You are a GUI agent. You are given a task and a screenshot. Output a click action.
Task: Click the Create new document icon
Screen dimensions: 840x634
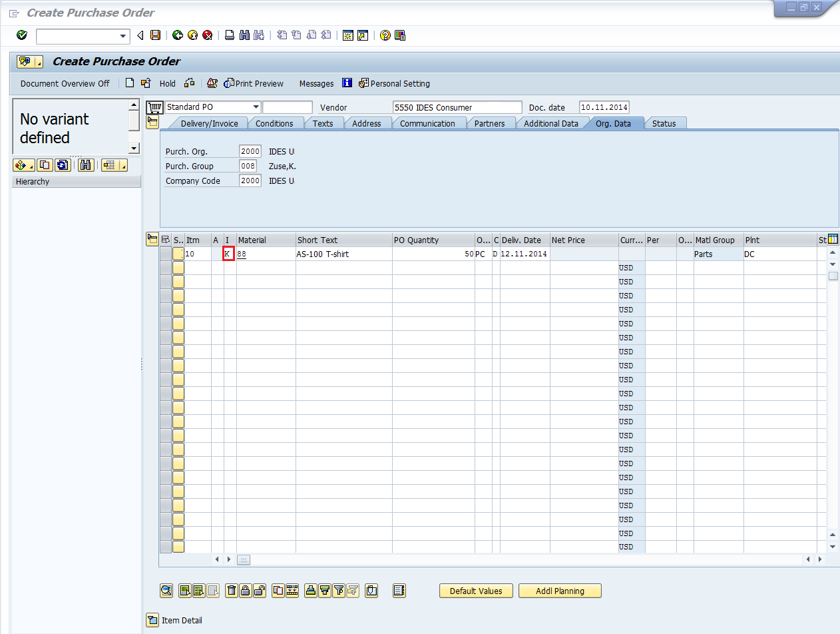click(x=130, y=83)
